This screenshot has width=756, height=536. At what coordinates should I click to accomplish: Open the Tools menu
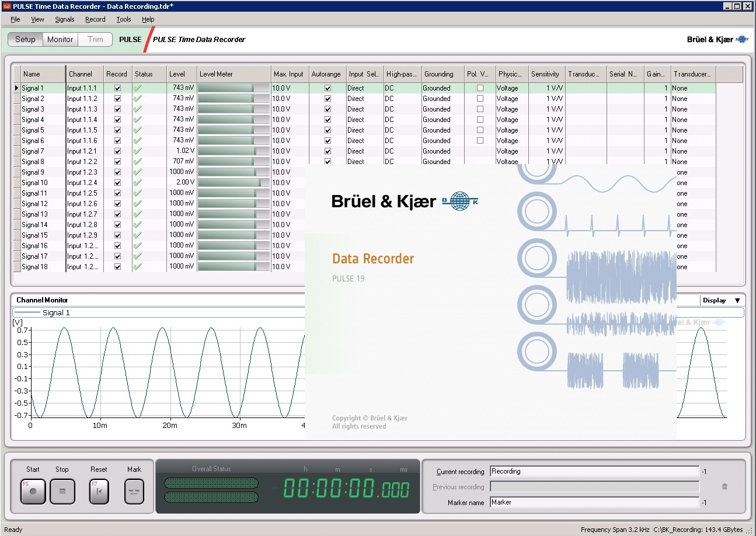124,19
